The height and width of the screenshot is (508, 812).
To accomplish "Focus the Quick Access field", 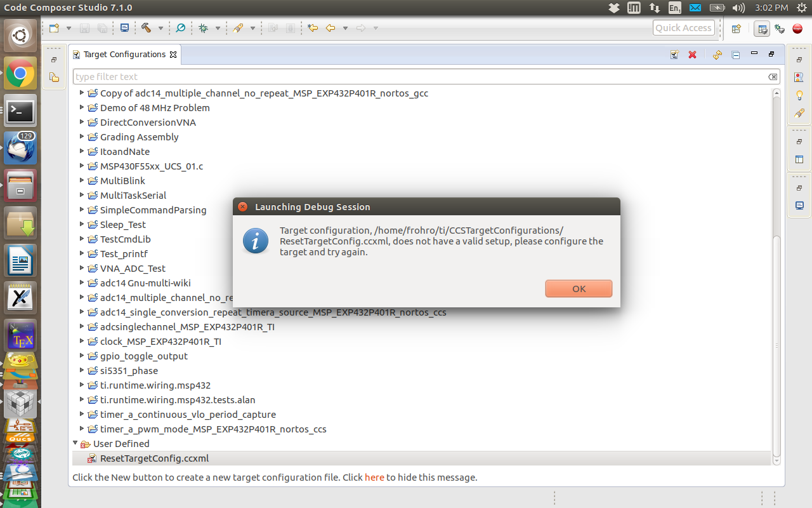I will (683, 28).
